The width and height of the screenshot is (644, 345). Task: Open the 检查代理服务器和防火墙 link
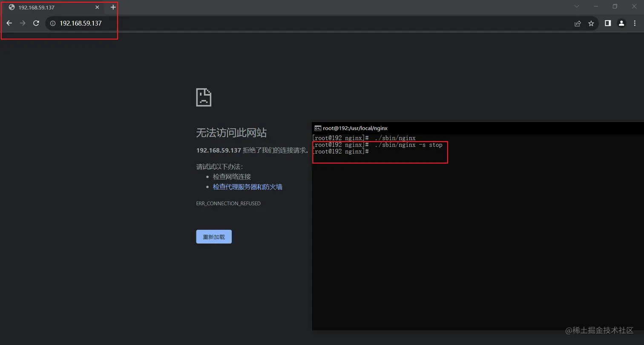pyautogui.click(x=247, y=187)
